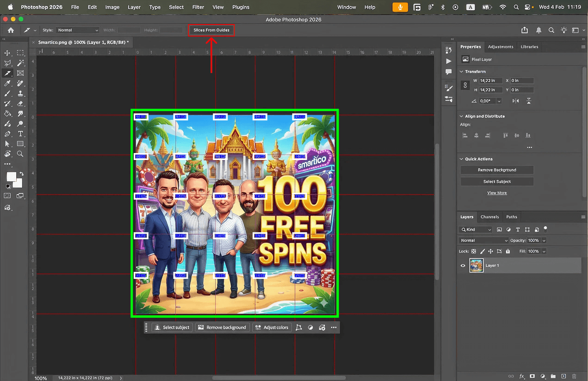Hide Layer 1 using eye icon

[463, 266]
